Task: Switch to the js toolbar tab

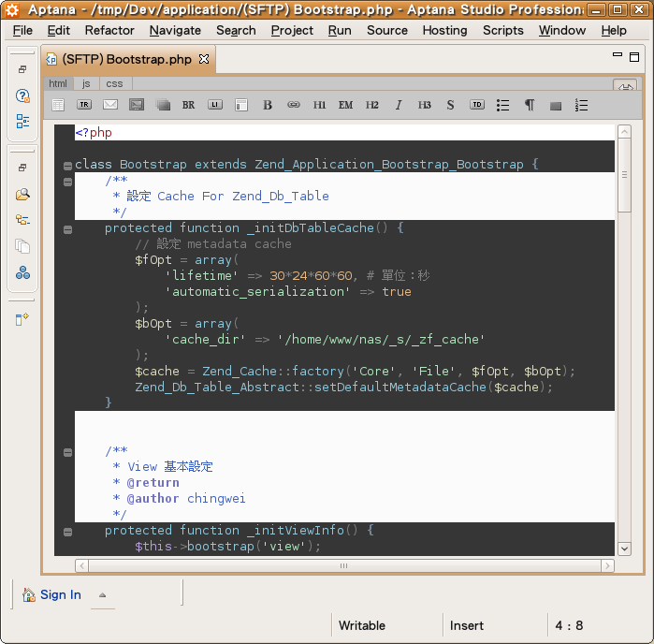Action: tap(86, 84)
